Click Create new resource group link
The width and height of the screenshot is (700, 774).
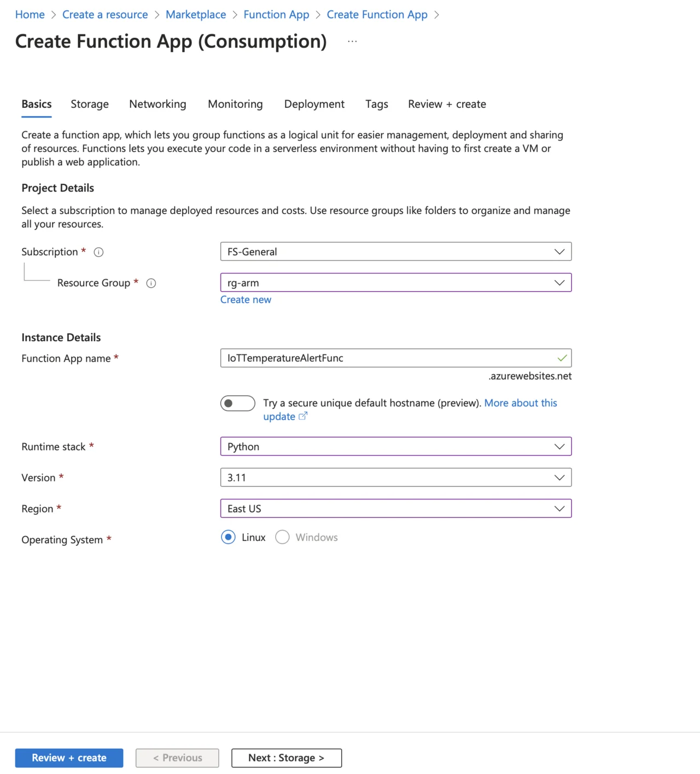coord(246,300)
